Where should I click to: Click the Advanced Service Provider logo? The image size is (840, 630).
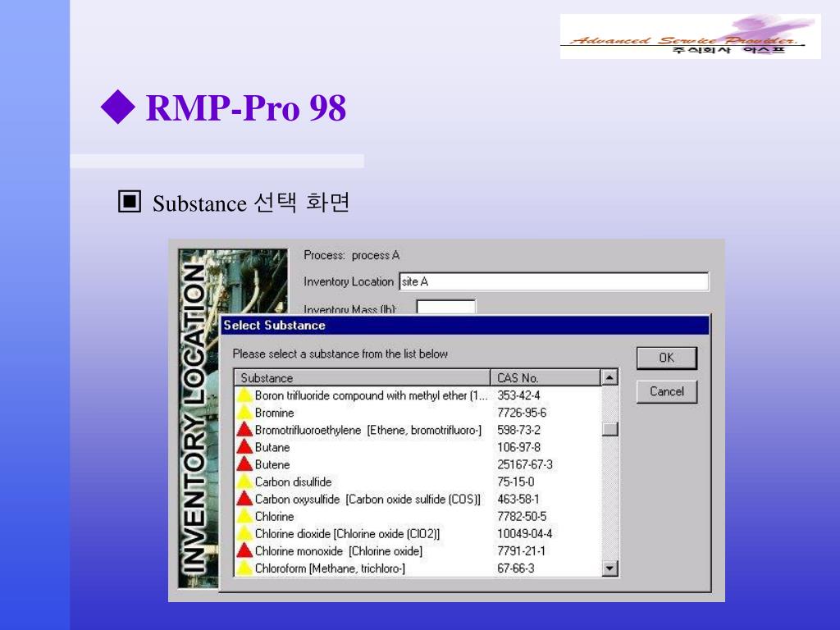click(690, 36)
